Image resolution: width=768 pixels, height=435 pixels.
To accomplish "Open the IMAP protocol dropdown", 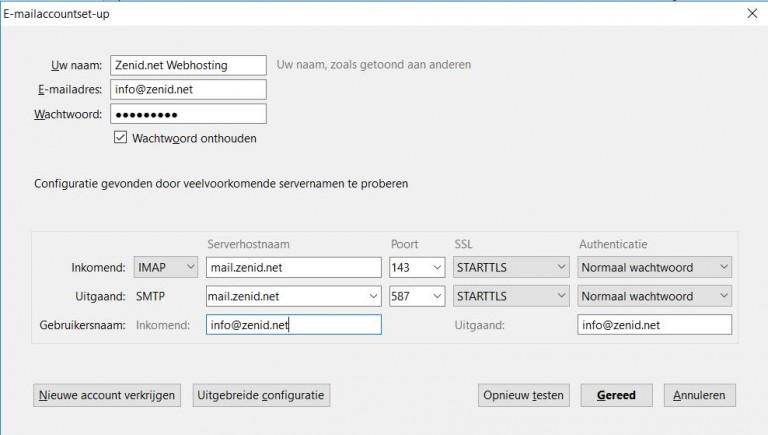I will (166, 267).
